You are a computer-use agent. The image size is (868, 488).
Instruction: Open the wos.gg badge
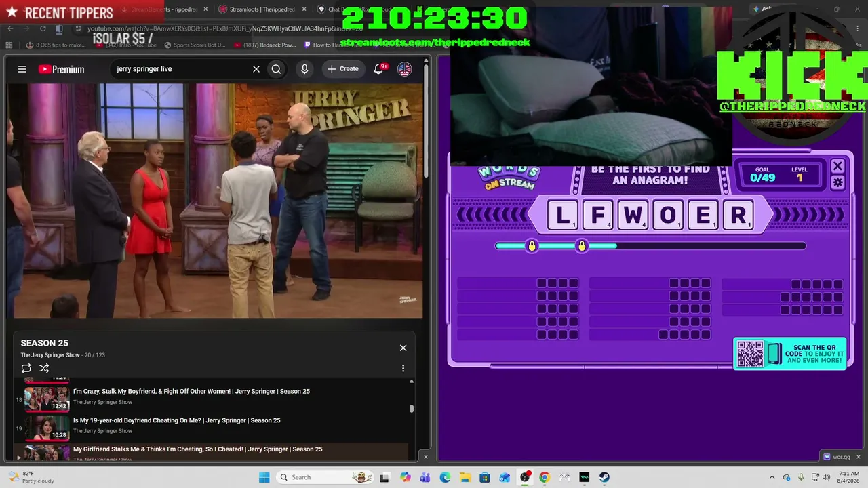[835, 456]
